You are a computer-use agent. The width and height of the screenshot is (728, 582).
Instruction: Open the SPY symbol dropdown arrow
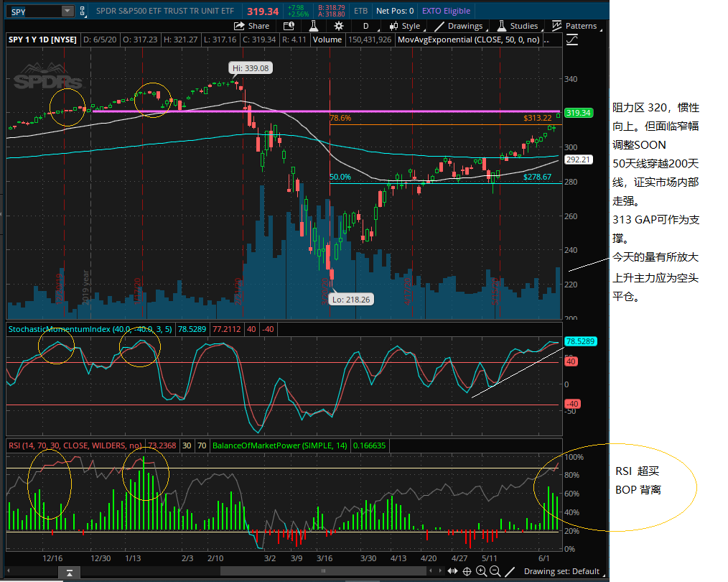tap(67, 11)
